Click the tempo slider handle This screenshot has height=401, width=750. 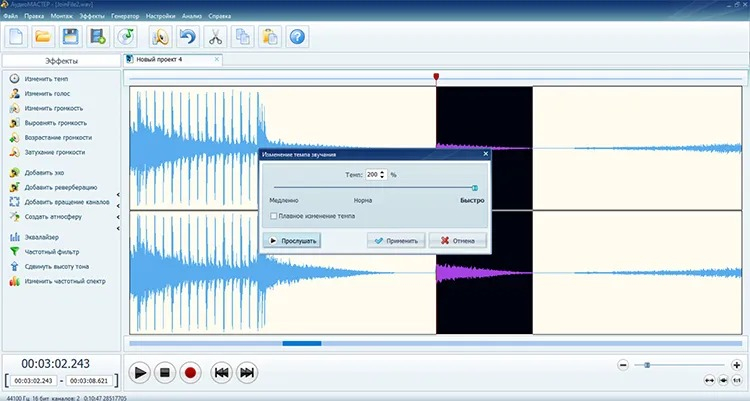474,188
